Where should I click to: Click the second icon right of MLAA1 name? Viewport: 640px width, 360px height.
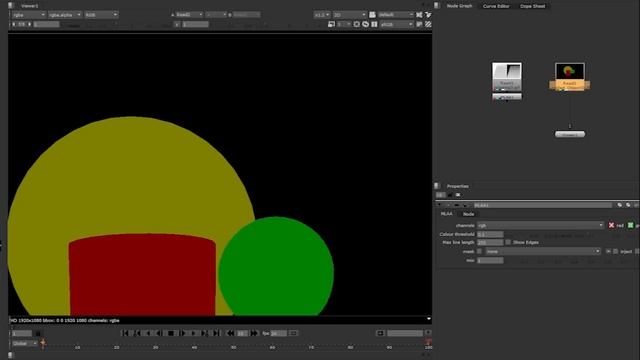[628, 205]
